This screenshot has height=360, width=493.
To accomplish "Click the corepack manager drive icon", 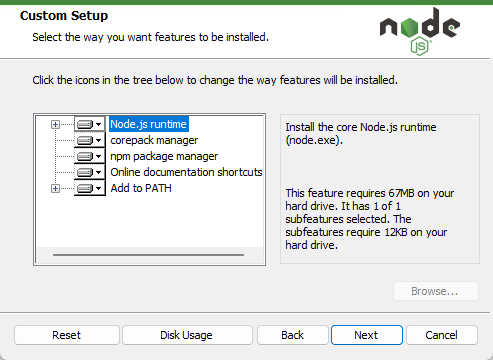I will click(x=85, y=140).
